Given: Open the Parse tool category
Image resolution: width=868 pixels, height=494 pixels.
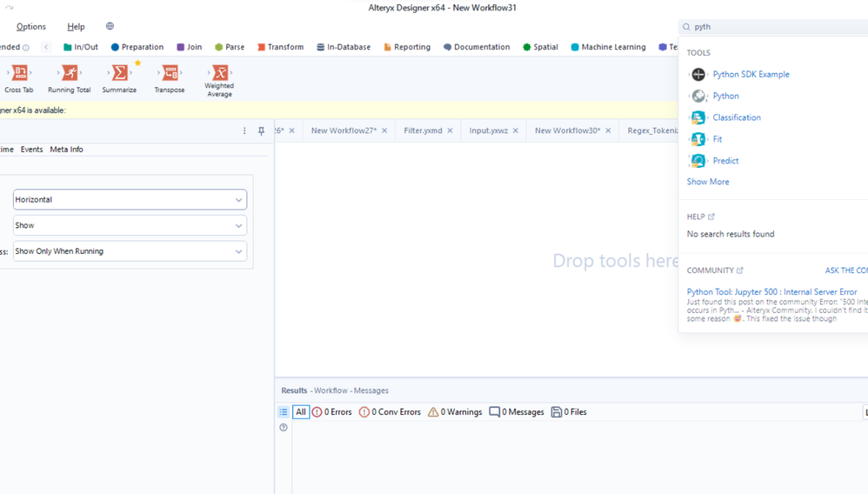Looking at the screenshot, I should [230, 47].
